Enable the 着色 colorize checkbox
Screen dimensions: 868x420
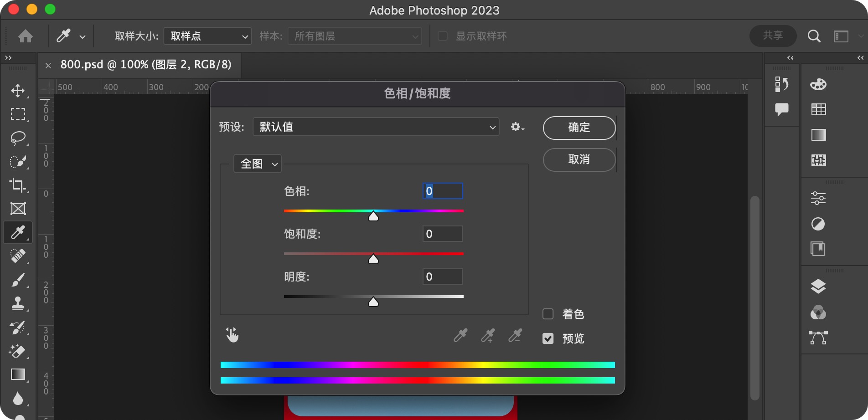[548, 314]
